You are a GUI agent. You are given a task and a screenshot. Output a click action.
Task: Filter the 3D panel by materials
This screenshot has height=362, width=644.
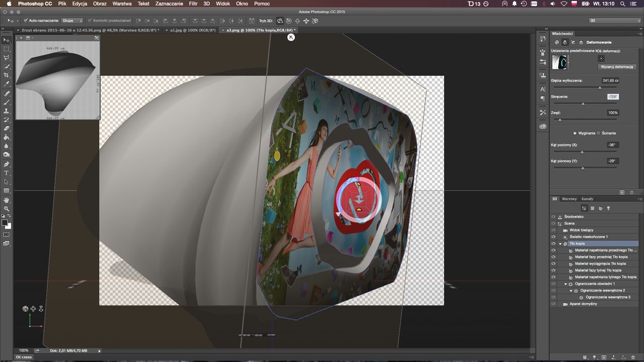(600, 208)
